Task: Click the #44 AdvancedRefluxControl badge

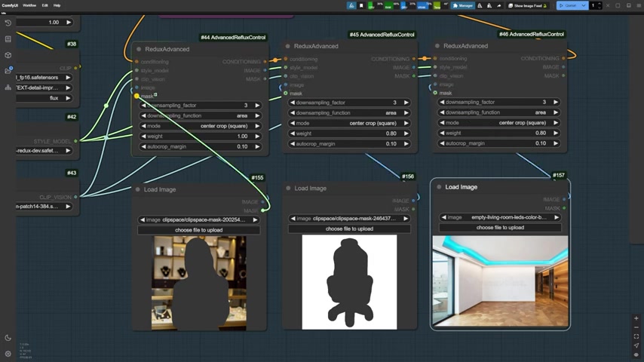Action: [x=233, y=38]
